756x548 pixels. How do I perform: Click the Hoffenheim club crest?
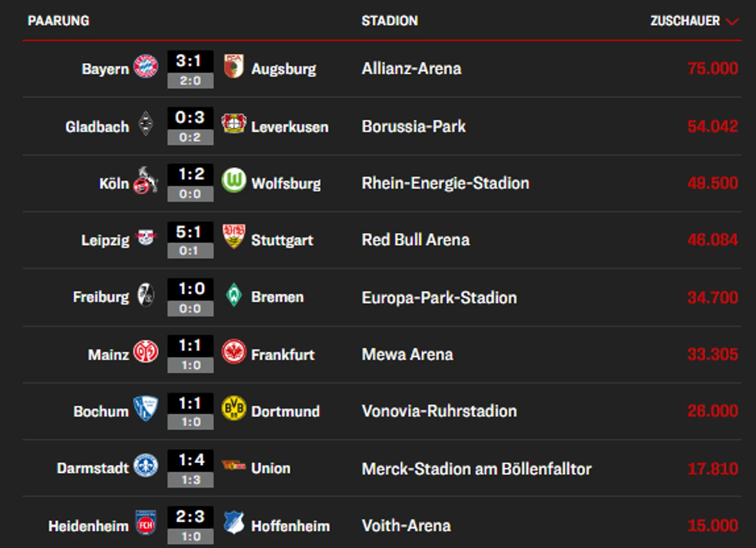coord(234,523)
